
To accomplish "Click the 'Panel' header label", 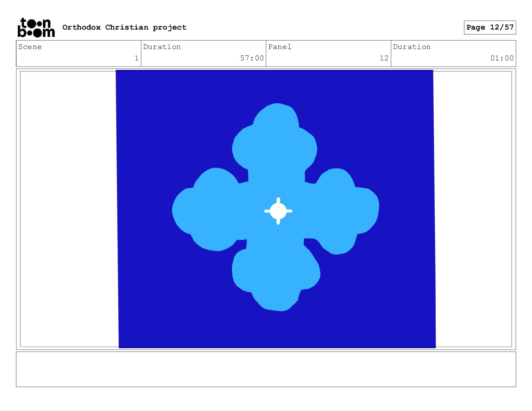I will (x=280, y=47).
